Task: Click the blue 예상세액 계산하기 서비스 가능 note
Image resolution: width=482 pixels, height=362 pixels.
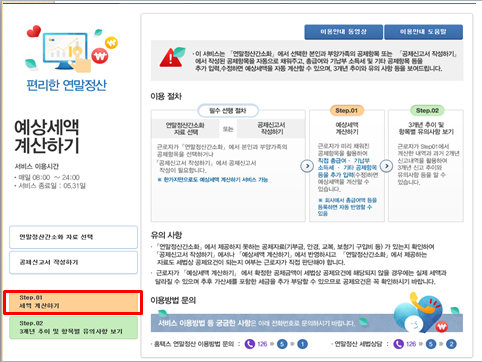Action: (x=213, y=180)
